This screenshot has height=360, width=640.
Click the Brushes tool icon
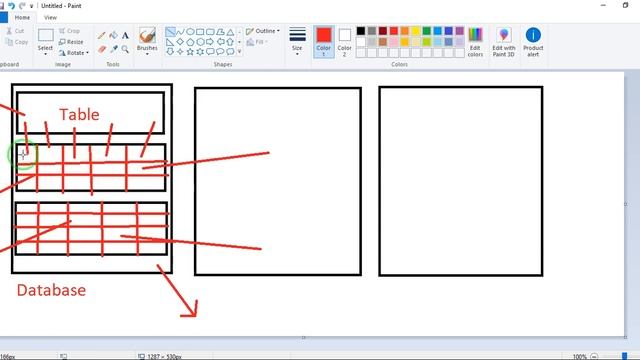[147, 36]
